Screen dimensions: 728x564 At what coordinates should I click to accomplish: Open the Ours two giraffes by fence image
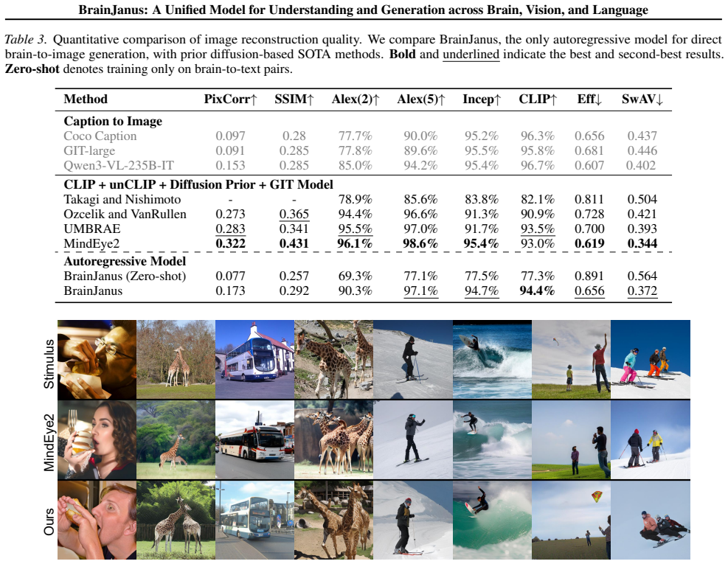pos(176,520)
